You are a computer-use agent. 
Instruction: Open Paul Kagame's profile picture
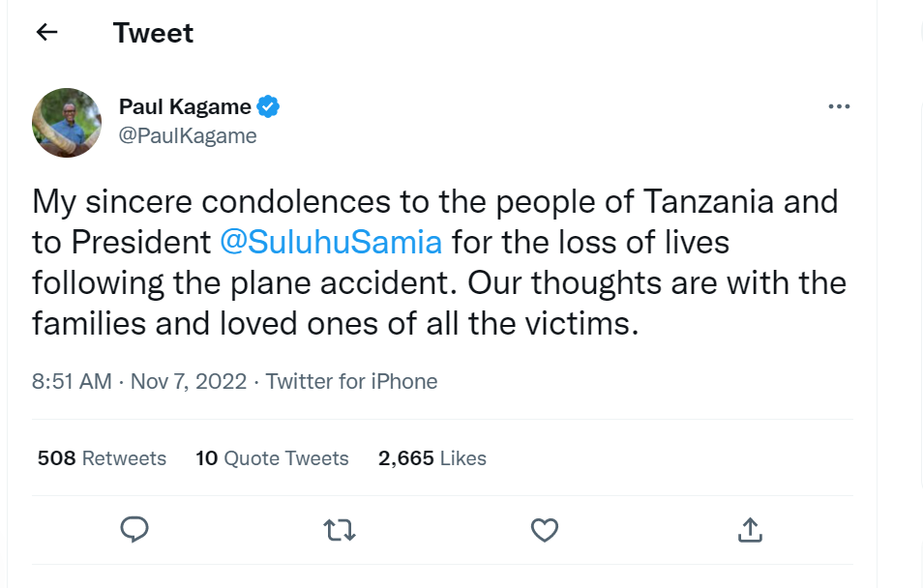point(67,122)
